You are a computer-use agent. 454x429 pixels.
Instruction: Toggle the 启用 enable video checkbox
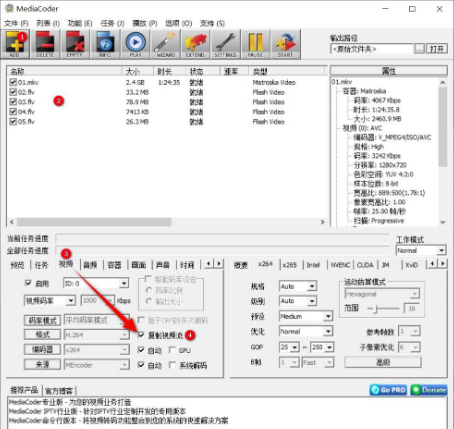[28, 283]
